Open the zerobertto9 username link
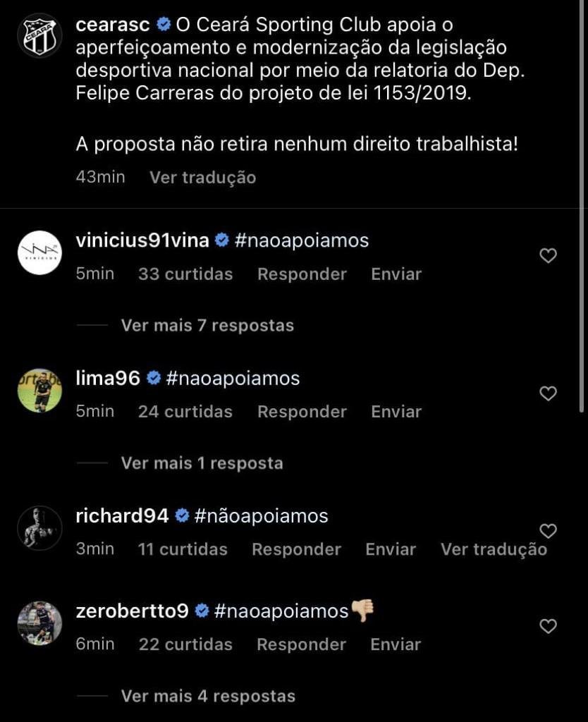The image size is (588, 722). pos(132,611)
